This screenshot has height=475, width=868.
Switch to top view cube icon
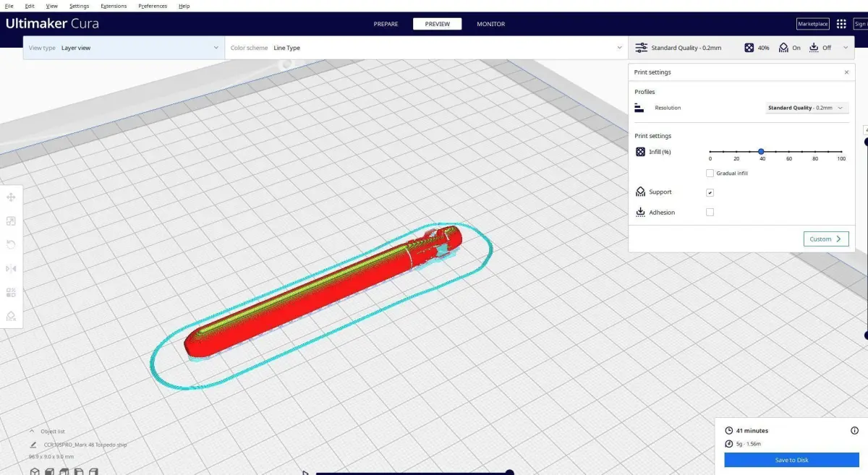click(64, 471)
